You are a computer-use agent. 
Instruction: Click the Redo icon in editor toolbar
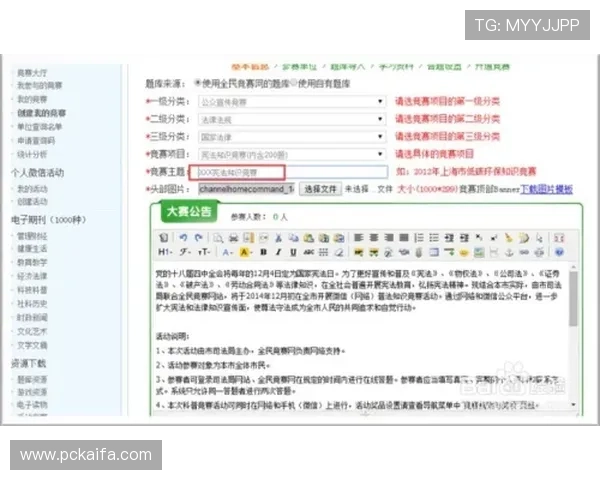(x=196, y=237)
